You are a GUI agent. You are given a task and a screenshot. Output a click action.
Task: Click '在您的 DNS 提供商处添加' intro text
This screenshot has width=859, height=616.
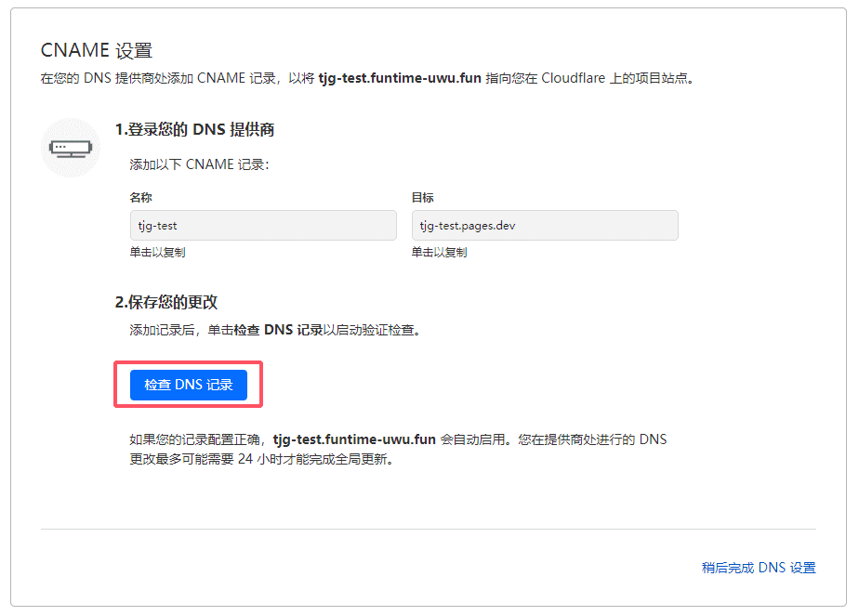coord(112,78)
